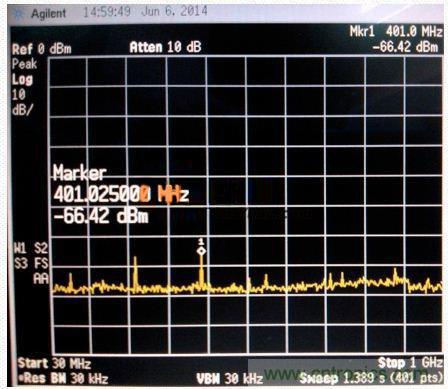The height and width of the screenshot is (389, 448).
Task: Click the W1 S2 trace status indicator
Action: (x=31, y=248)
